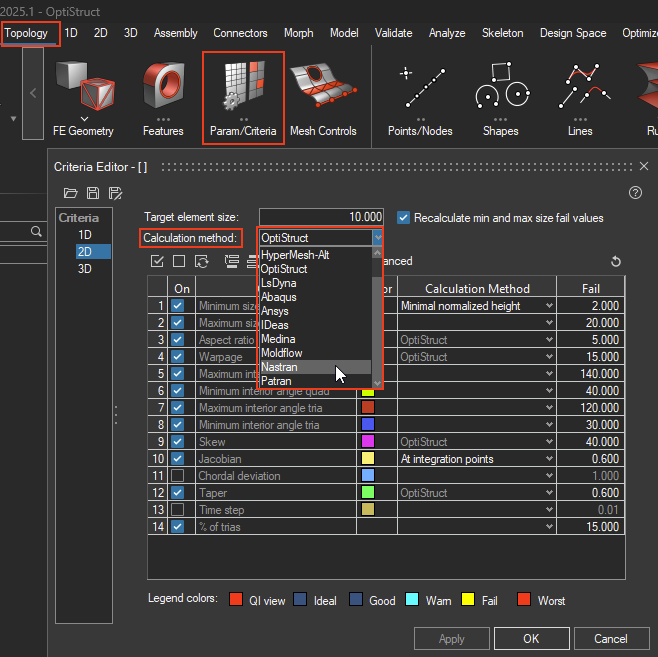This screenshot has width=658, height=657.
Task: Toggle Aspect ratio criterion checkbox
Action: (178, 339)
